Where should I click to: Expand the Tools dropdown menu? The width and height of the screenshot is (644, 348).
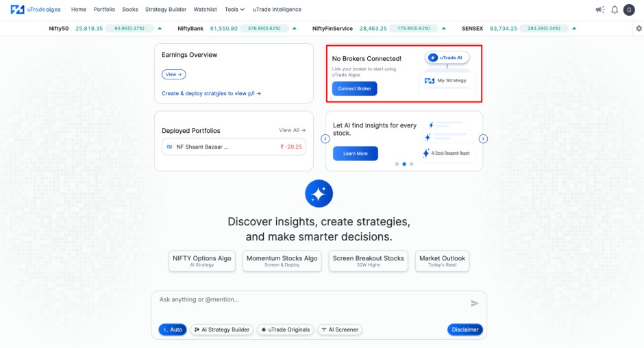pos(234,10)
